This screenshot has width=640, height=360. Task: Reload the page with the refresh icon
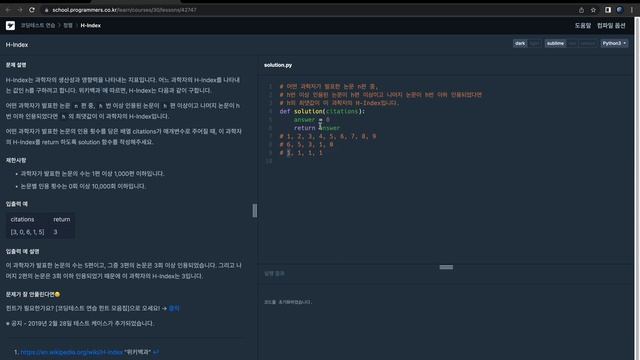tap(32, 10)
